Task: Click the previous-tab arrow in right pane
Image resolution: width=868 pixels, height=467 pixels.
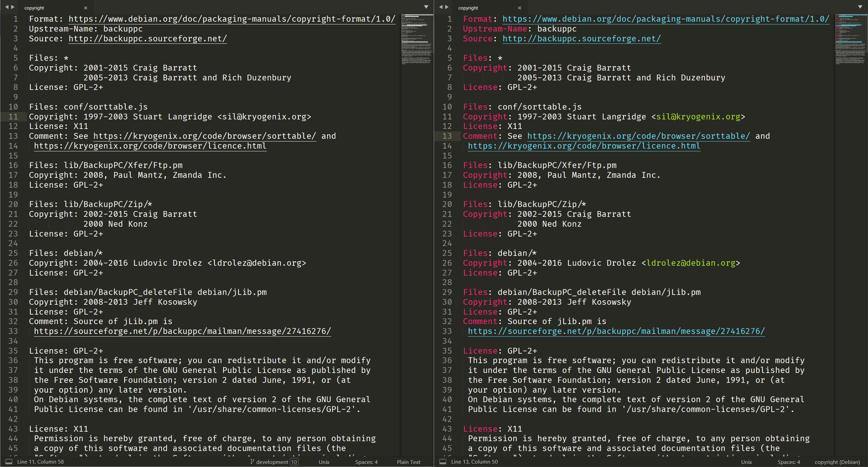Action: coord(440,7)
